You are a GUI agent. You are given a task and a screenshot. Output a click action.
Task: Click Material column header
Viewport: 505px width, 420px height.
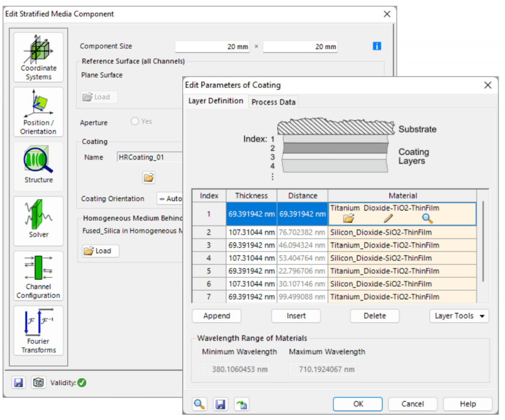pyautogui.click(x=402, y=195)
